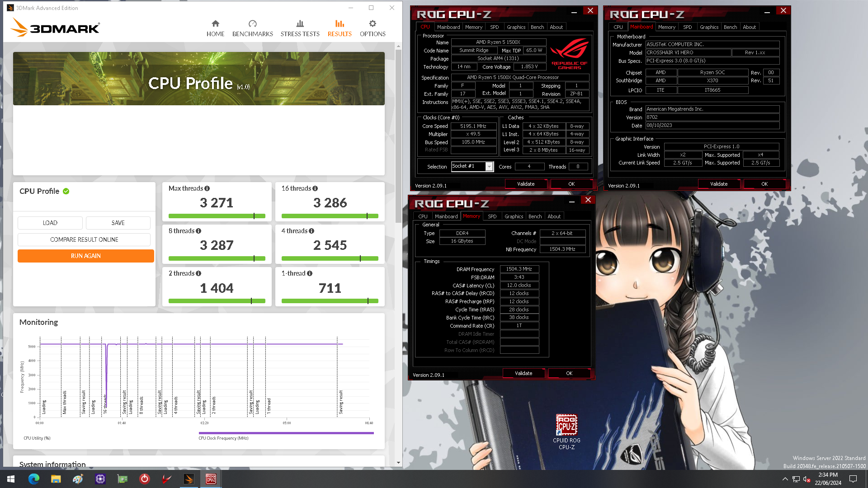The width and height of the screenshot is (868, 488).
Task: Click green validation check beside CPU Profile
Action: click(x=66, y=191)
